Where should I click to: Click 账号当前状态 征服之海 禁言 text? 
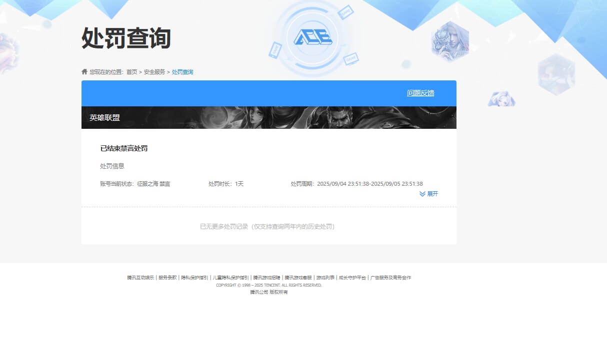tap(135, 184)
